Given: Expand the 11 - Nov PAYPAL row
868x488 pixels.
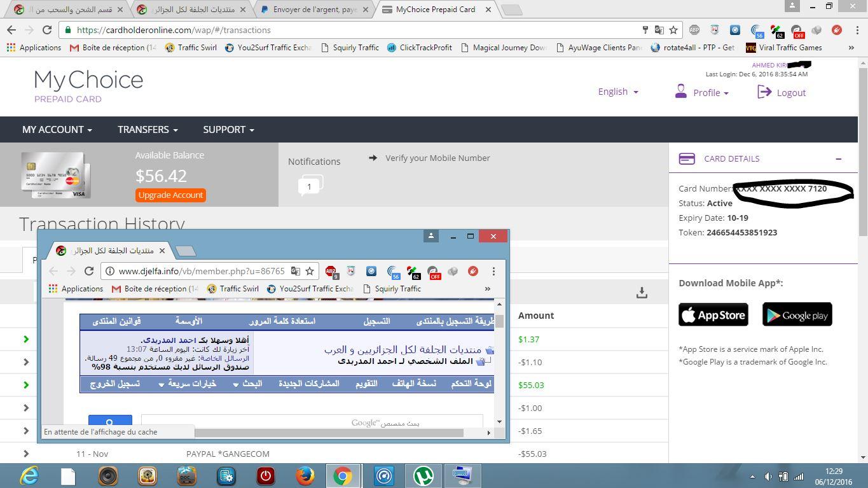Looking at the screenshot, I should point(26,454).
